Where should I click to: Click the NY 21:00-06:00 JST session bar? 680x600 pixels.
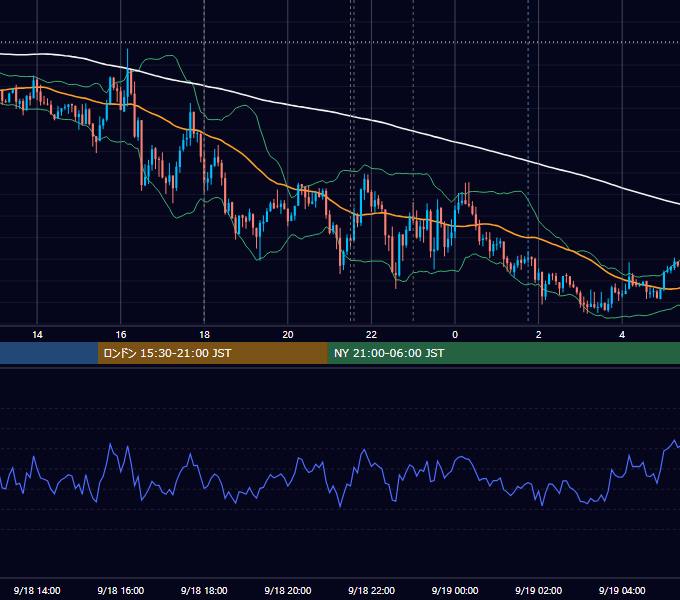(503, 353)
